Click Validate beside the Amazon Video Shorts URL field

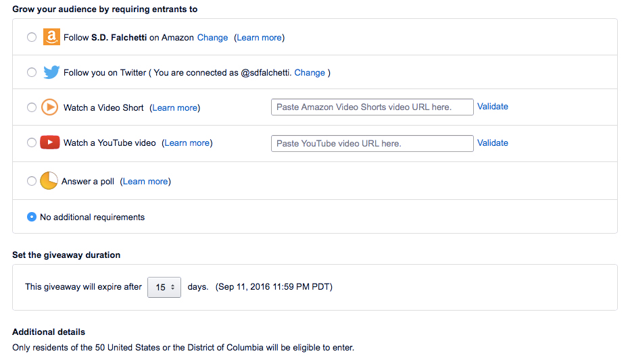tap(493, 107)
